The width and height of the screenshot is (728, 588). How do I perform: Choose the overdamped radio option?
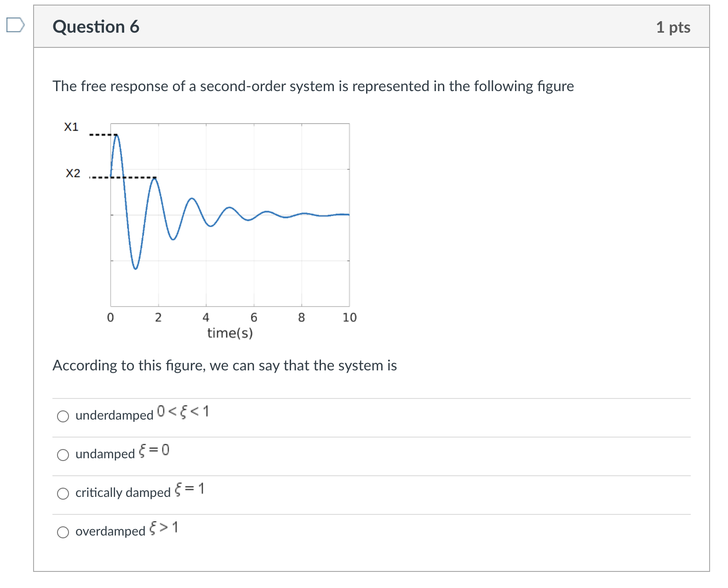click(63, 532)
